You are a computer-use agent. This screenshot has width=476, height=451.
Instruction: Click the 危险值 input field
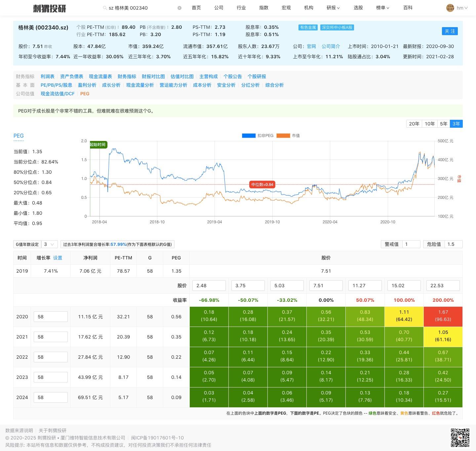pyautogui.click(x=454, y=244)
